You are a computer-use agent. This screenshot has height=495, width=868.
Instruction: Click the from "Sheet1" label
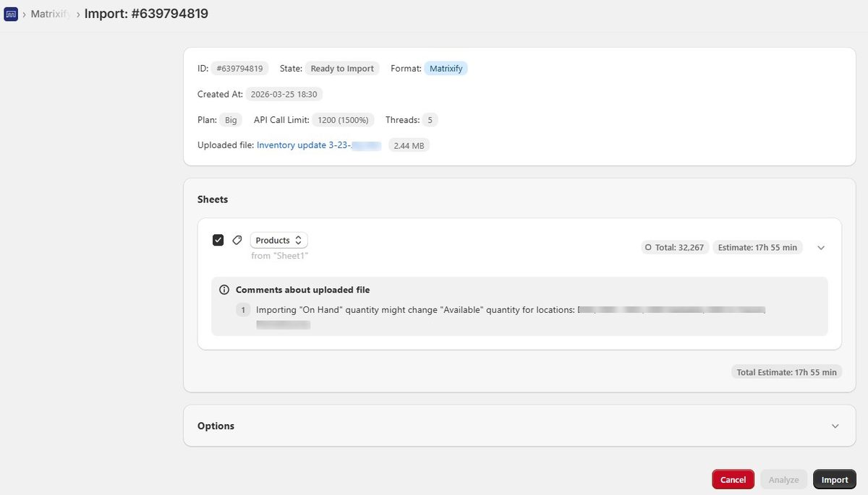[280, 256]
